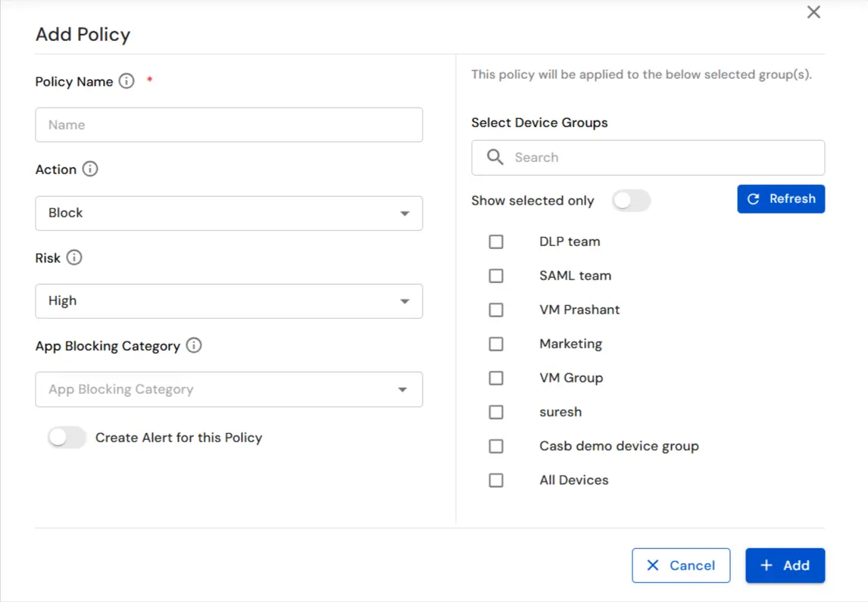This screenshot has width=868, height=602.
Task: Tick the Casb demo device group checkbox
Action: pos(496,445)
